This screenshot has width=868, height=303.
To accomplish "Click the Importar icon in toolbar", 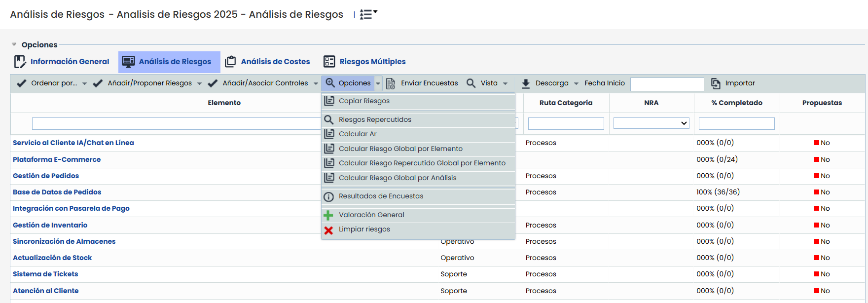I will (x=716, y=83).
